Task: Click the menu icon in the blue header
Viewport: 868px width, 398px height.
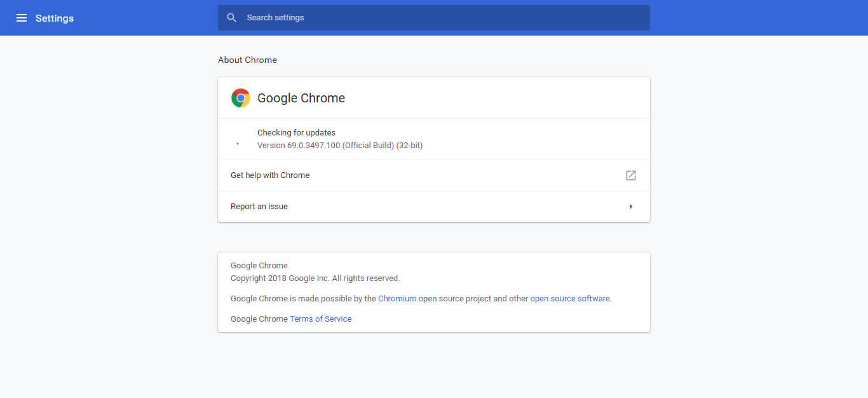Action: tap(22, 18)
